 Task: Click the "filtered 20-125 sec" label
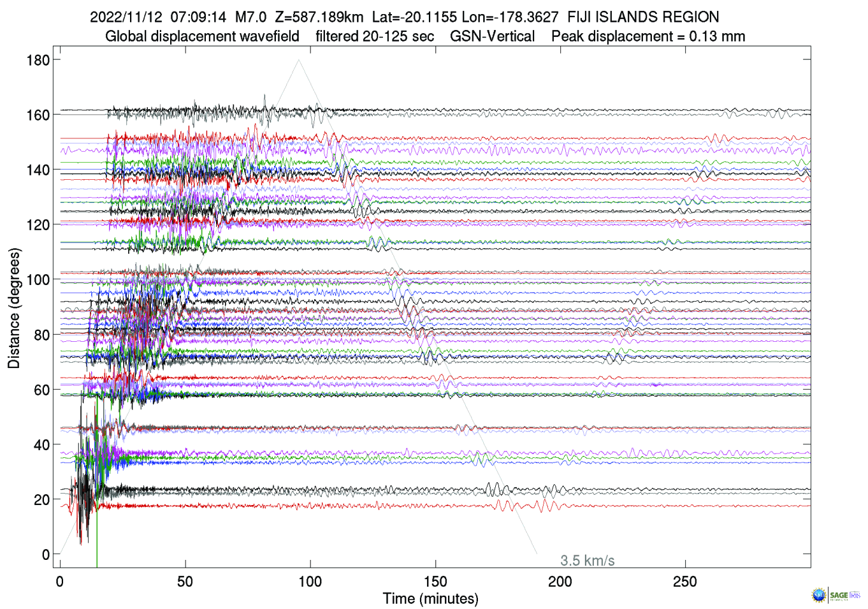pyautogui.click(x=375, y=36)
